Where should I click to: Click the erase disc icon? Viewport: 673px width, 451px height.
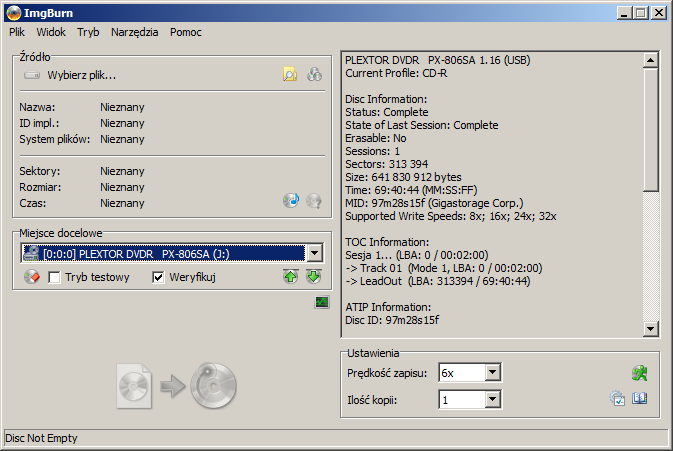coord(32,277)
